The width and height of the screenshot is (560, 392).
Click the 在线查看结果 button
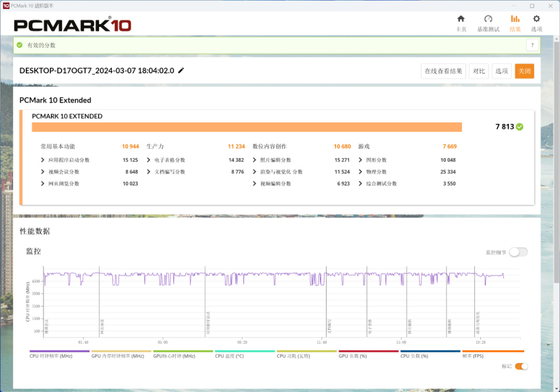(x=443, y=71)
